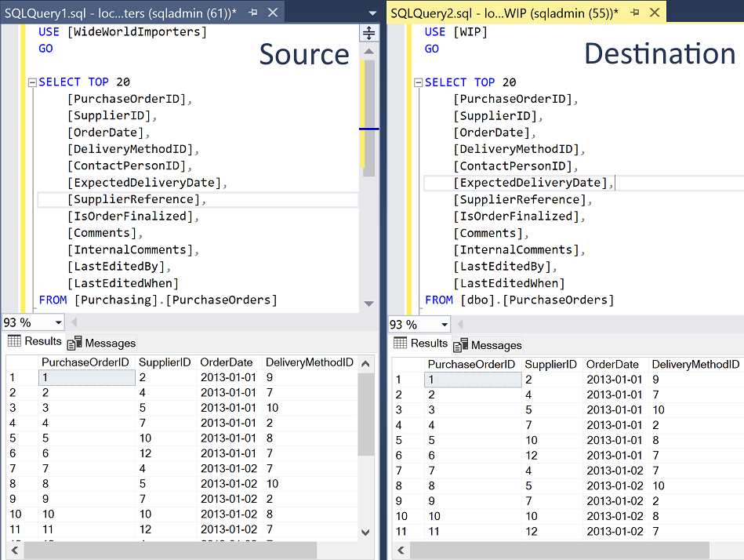Viewport: 744px width, 560px height.
Task: Click the Source results scroll left arrow
Action: pos(15,551)
